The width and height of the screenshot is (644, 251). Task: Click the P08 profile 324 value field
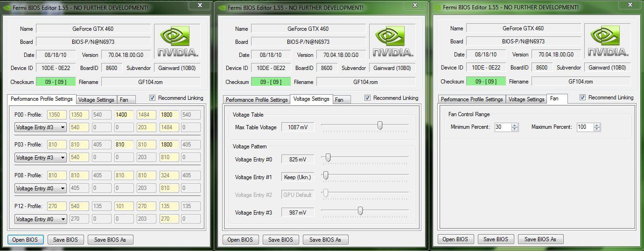pos(169,175)
